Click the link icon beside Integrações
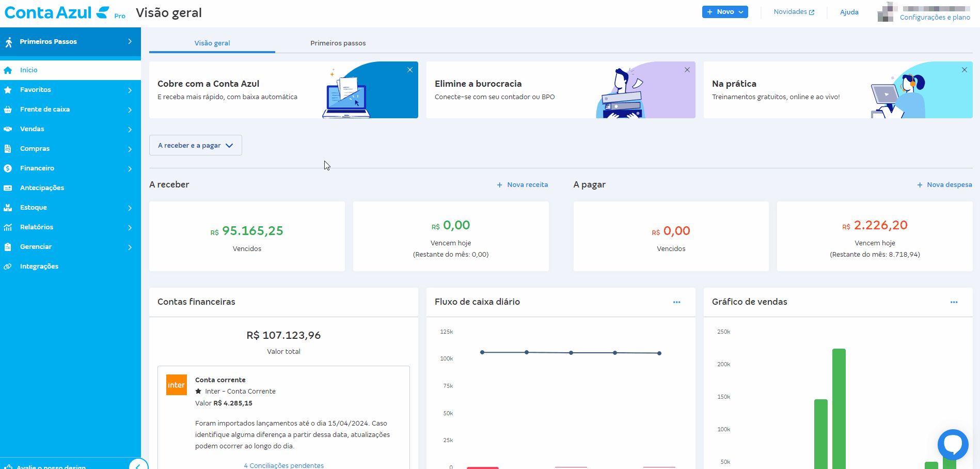Screen dimensions: 980x469 click(8, 267)
